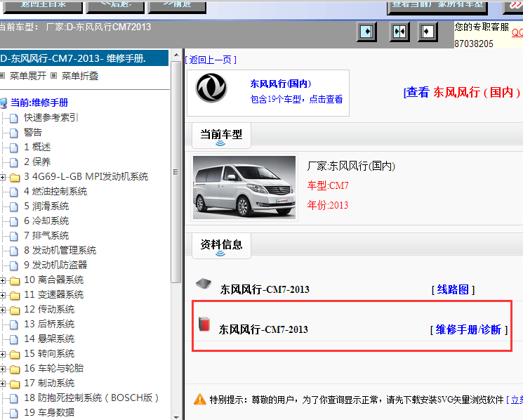Click the warning triangle icon near 特别提示

click(200, 399)
